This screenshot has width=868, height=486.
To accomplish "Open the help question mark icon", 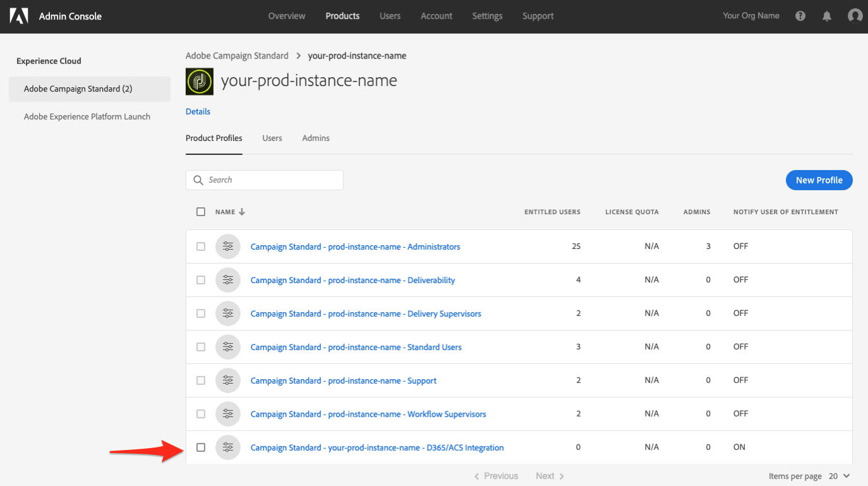I will point(800,16).
